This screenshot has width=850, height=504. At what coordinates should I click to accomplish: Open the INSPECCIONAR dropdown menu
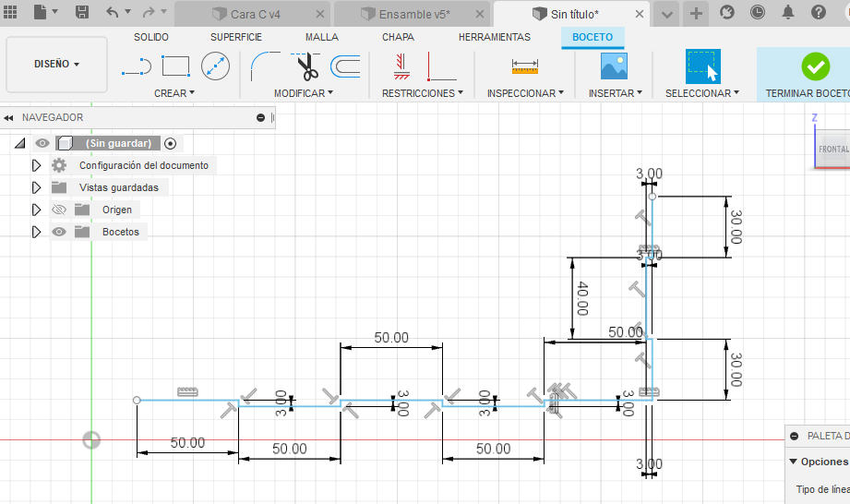pyautogui.click(x=525, y=93)
